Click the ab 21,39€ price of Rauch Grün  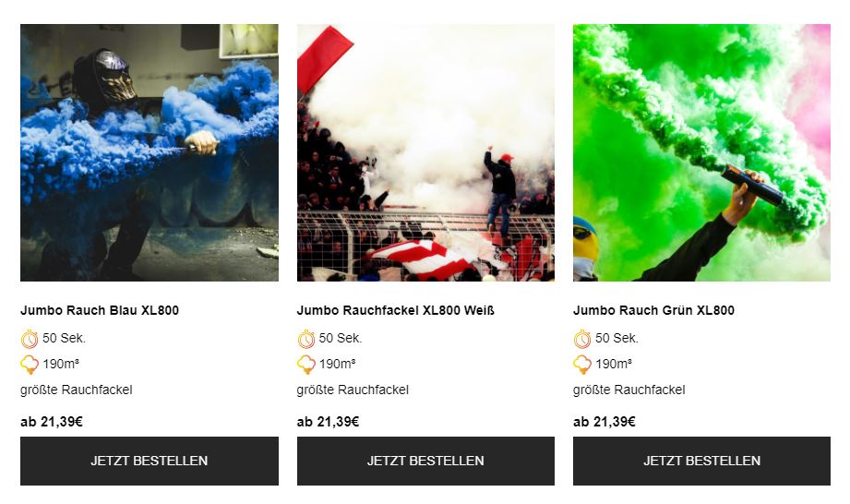(605, 422)
